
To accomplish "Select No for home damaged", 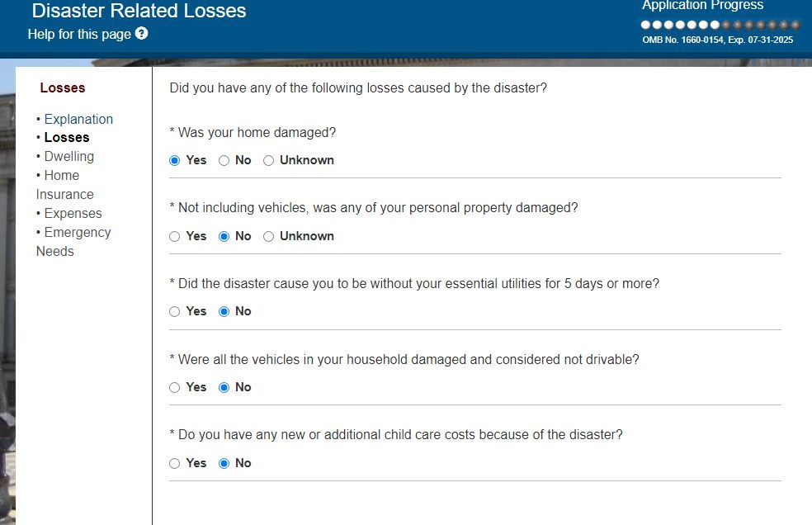I will point(224,161).
